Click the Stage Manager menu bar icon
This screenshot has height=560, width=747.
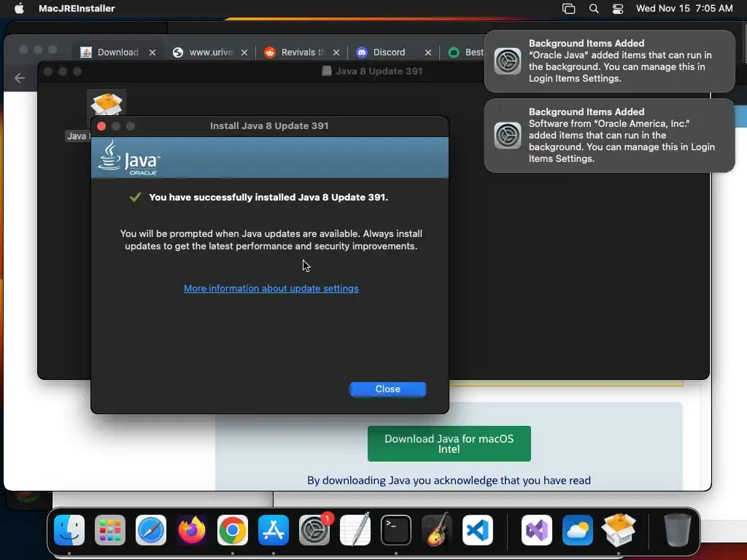pos(569,9)
